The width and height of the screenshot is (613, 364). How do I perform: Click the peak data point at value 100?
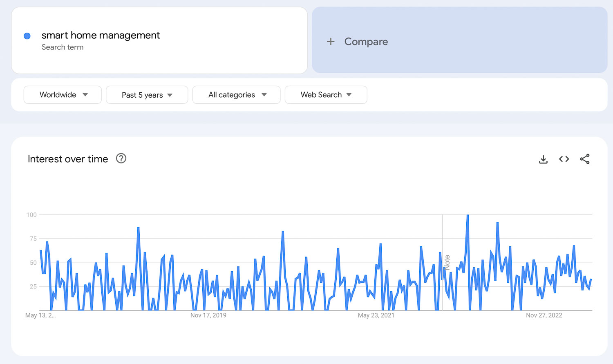point(468,214)
